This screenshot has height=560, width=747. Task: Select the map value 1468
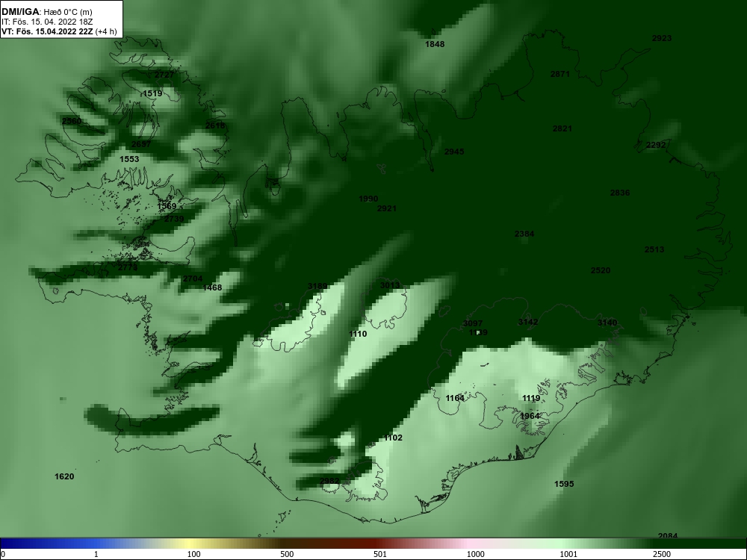click(x=212, y=287)
